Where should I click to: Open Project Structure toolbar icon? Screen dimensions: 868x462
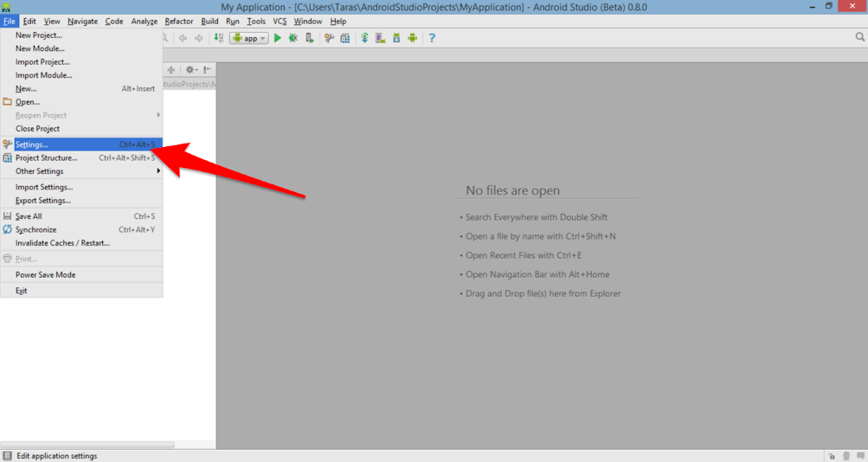[345, 38]
